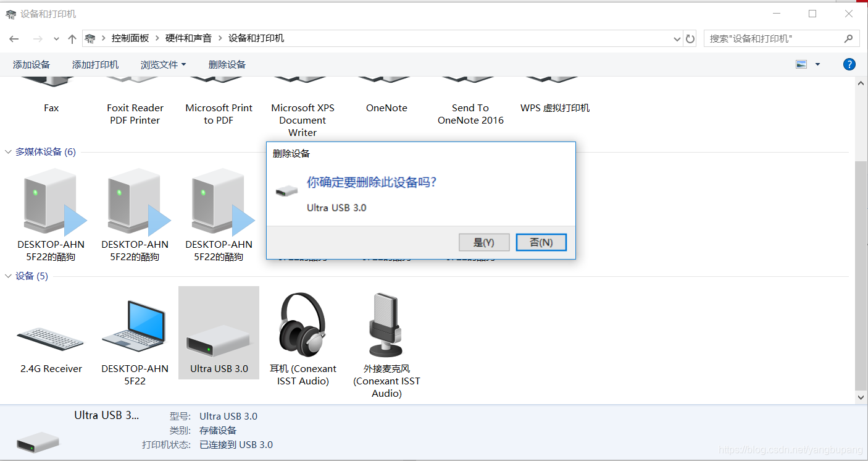
Task: Click 设备和打印机 breadcrumb in address bar
Action: [256, 38]
